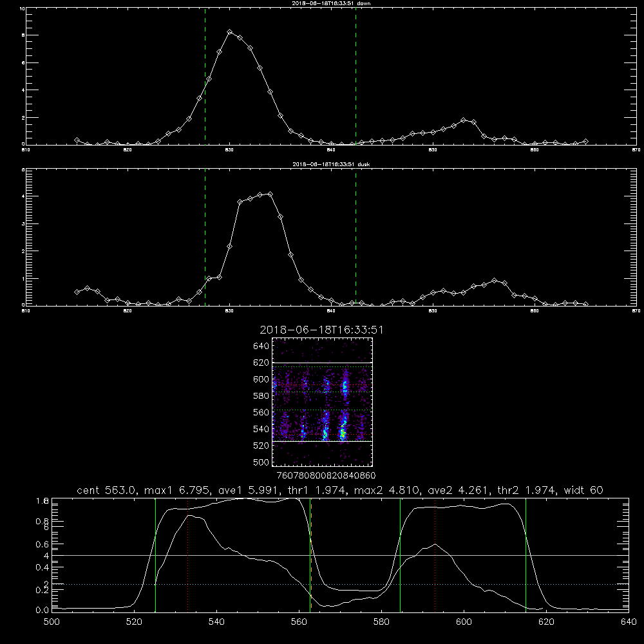Click the '0.0' y-axis label of bottom plot
Screen dimensions: 644x644
point(43,610)
